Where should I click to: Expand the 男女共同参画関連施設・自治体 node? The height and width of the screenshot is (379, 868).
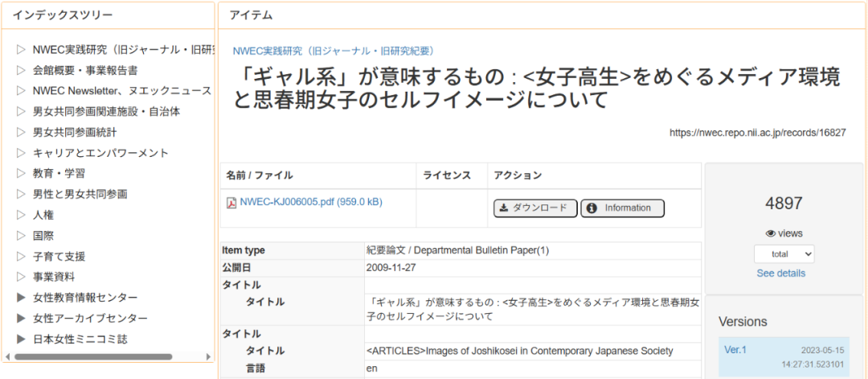point(22,111)
